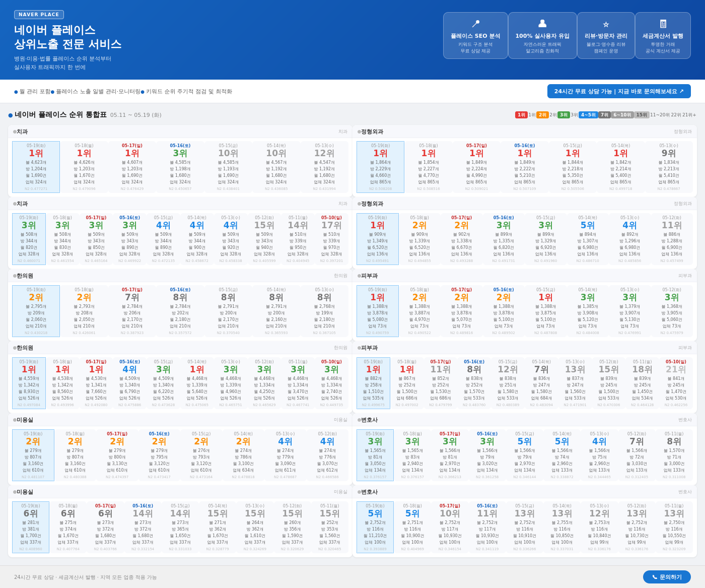
Task: Select the 치과 14위 card dated 05-11(월)
Action: [x=297, y=239]
